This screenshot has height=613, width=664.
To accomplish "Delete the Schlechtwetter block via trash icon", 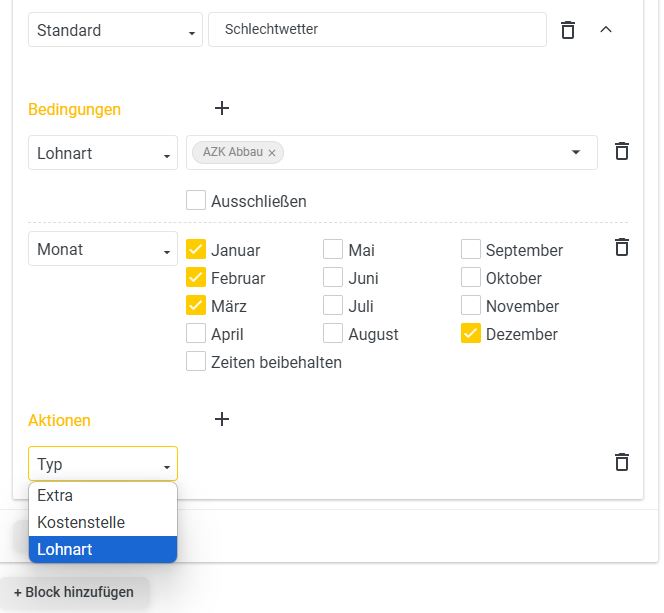I will tap(568, 30).
